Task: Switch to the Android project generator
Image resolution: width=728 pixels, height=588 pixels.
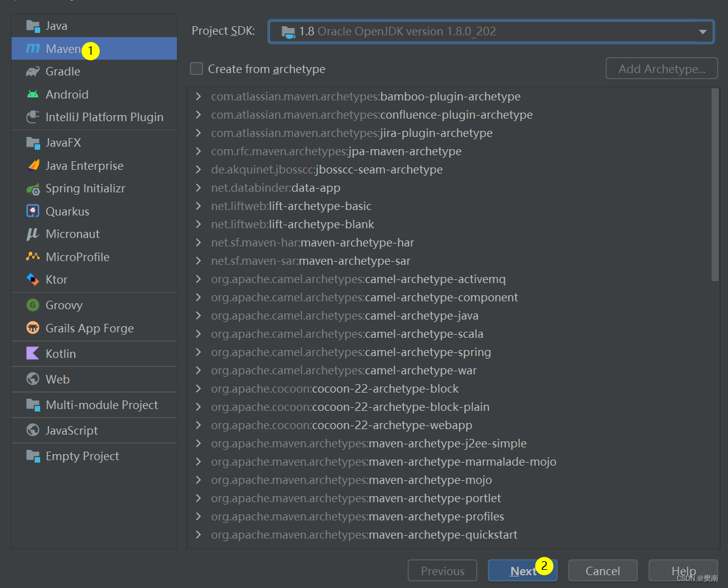Action: tap(69, 94)
